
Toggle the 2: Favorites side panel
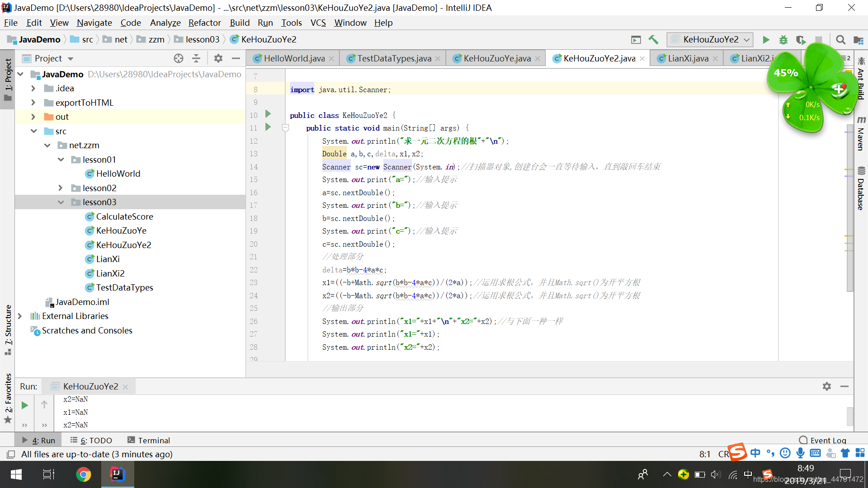(x=8, y=398)
